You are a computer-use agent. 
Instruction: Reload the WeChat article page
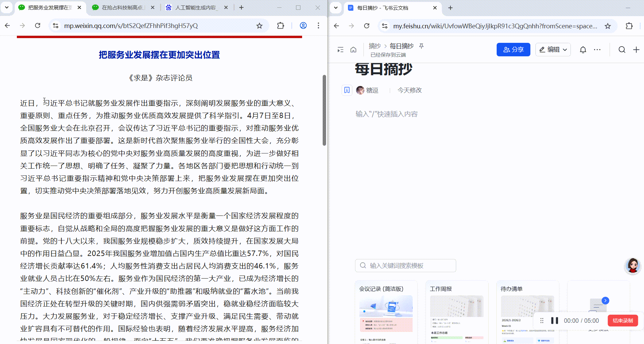click(37, 26)
